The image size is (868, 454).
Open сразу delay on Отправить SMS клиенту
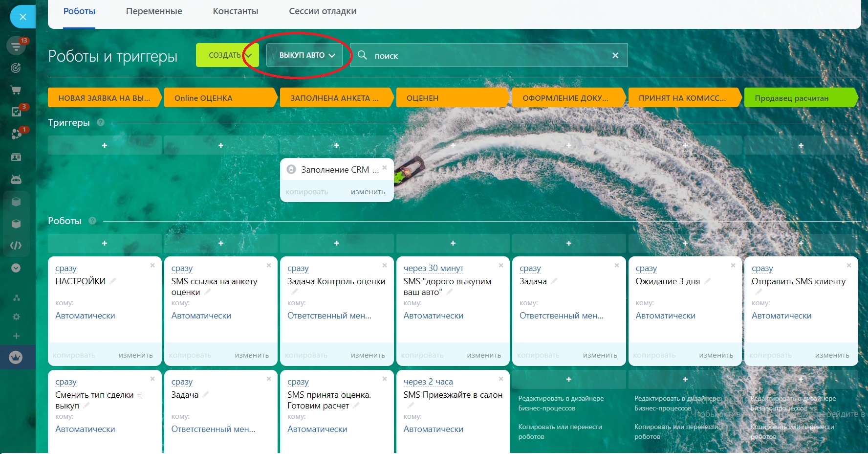coord(762,268)
